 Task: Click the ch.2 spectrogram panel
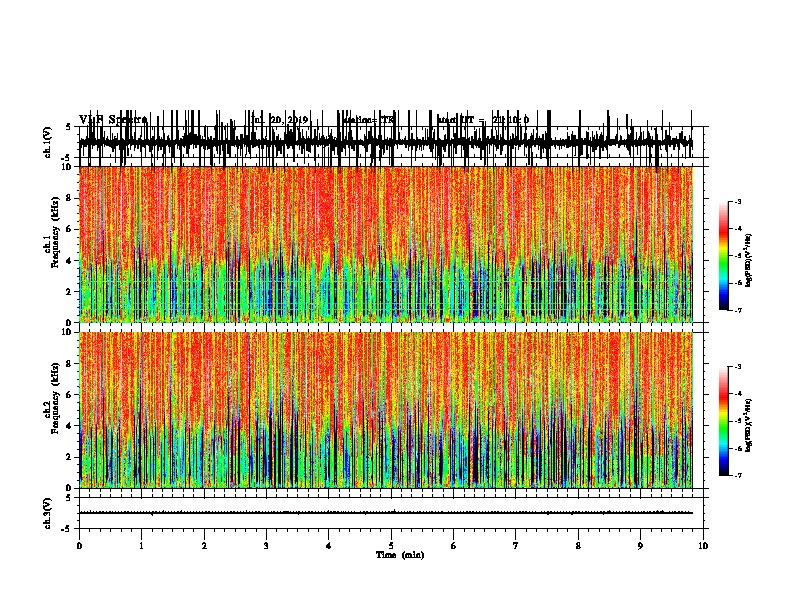point(386,410)
